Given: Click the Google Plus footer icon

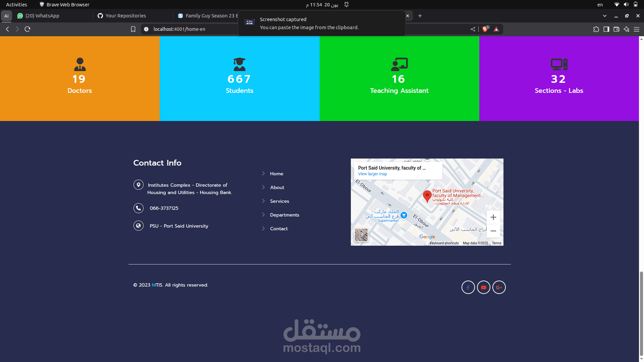Looking at the screenshot, I should (x=499, y=287).
